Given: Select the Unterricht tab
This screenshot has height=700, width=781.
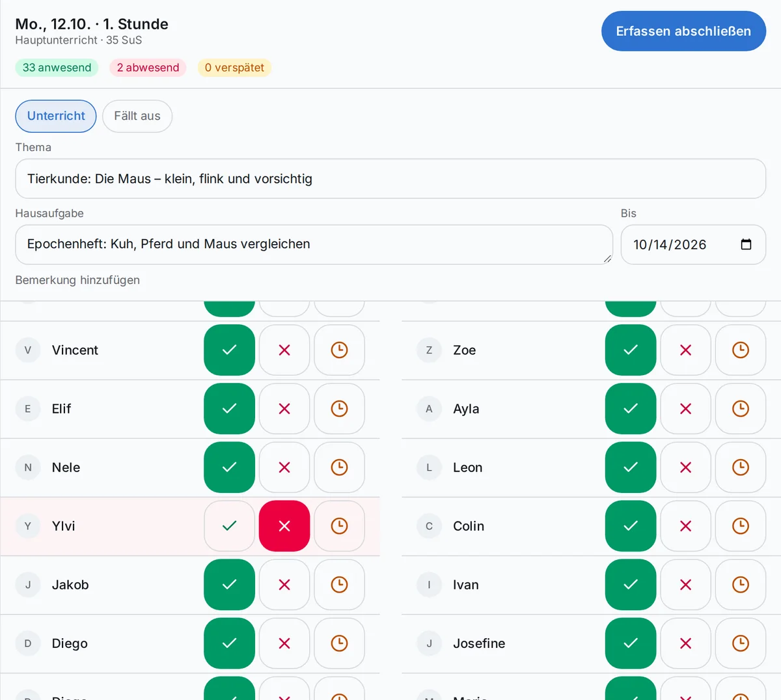Looking at the screenshot, I should click(56, 116).
